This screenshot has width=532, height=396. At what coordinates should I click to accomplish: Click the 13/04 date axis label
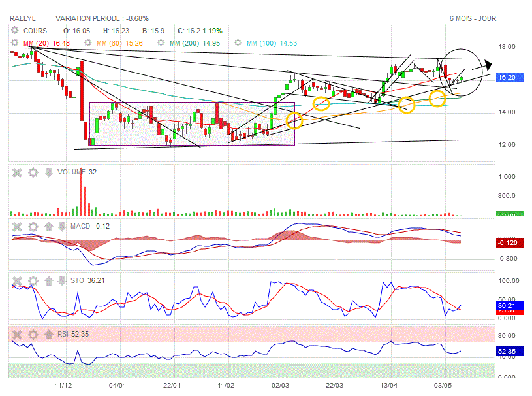(x=389, y=386)
